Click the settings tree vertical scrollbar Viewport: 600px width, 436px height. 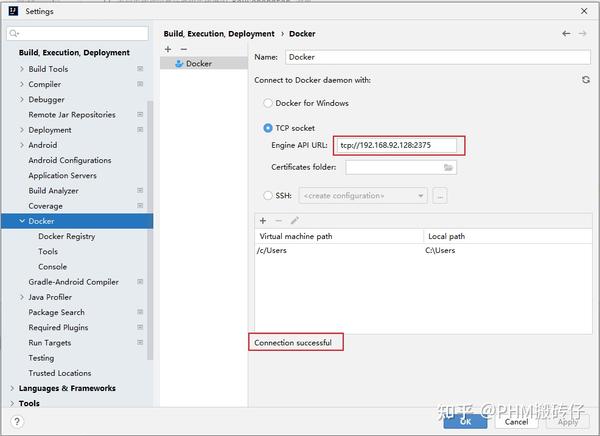(x=150, y=230)
